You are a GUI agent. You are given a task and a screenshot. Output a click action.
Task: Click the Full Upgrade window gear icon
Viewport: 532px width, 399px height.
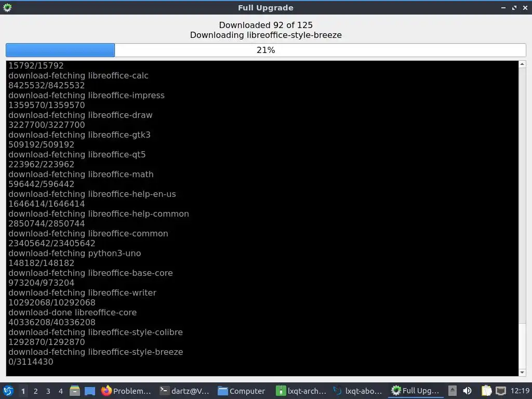click(7, 7)
